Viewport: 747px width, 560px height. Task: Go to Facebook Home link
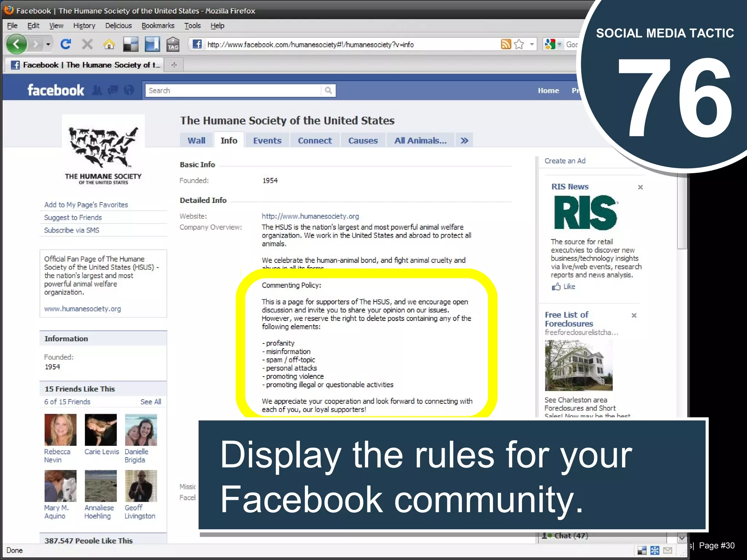548,90
